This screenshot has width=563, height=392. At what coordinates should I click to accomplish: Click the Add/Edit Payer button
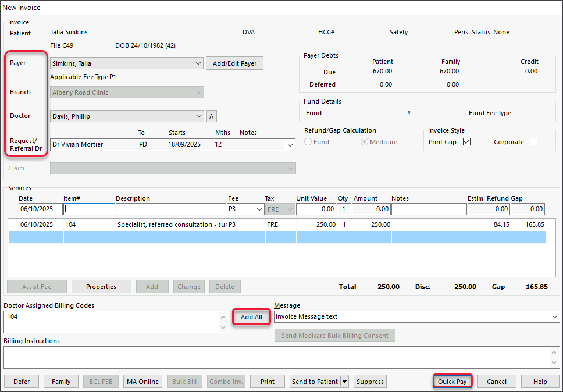click(x=234, y=63)
